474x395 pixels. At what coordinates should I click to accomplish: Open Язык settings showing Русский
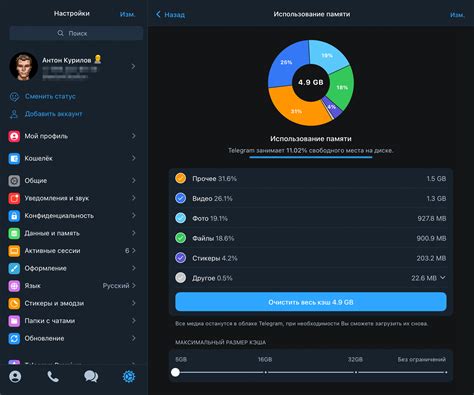(x=73, y=286)
